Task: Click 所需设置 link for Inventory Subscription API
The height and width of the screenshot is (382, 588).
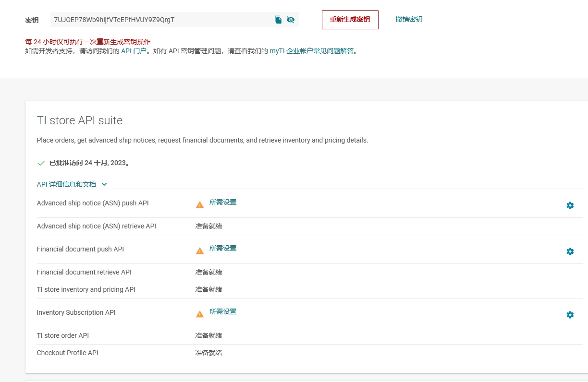Action: (223, 311)
